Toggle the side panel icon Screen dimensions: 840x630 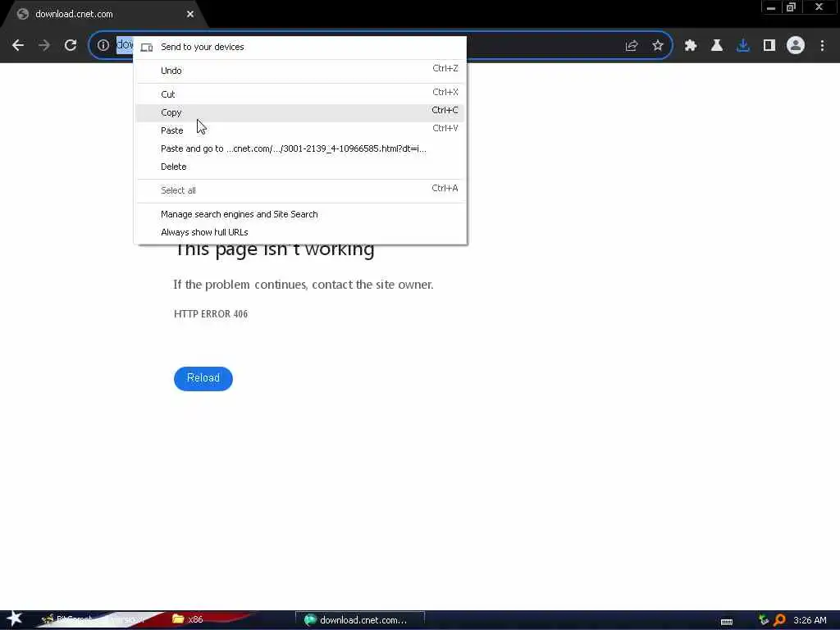pyautogui.click(x=769, y=46)
